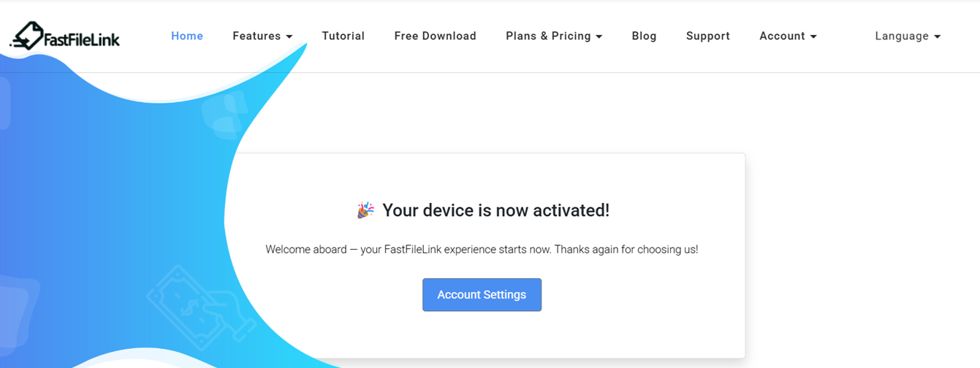Image resolution: width=980 pixels, height=368 pixels.
Task: Click the FastFileLink logo
Action: pos(64,36)
